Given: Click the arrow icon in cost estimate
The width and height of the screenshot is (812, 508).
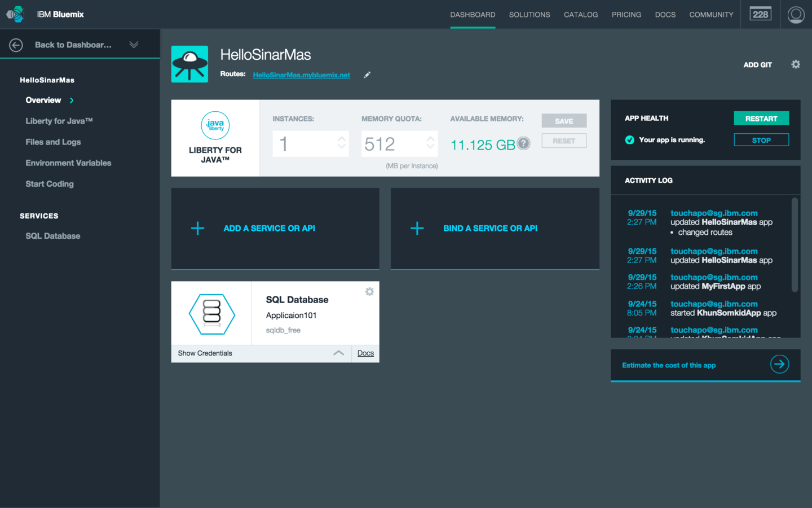Looking at the screenshot, I should [x=779, y=364].
